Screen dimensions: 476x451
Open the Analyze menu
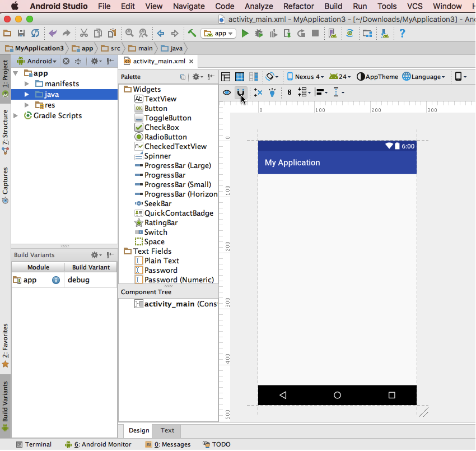point(259,6)
